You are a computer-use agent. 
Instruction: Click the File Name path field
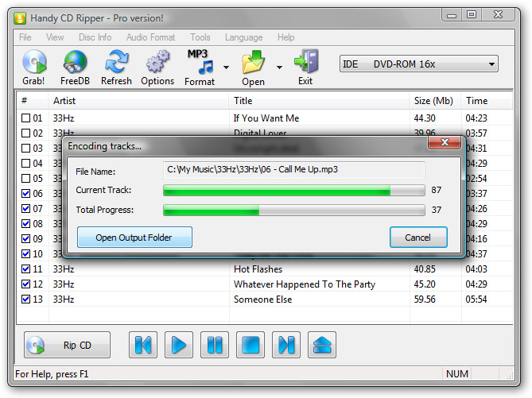pyautogui.click(x=293, y=169)
